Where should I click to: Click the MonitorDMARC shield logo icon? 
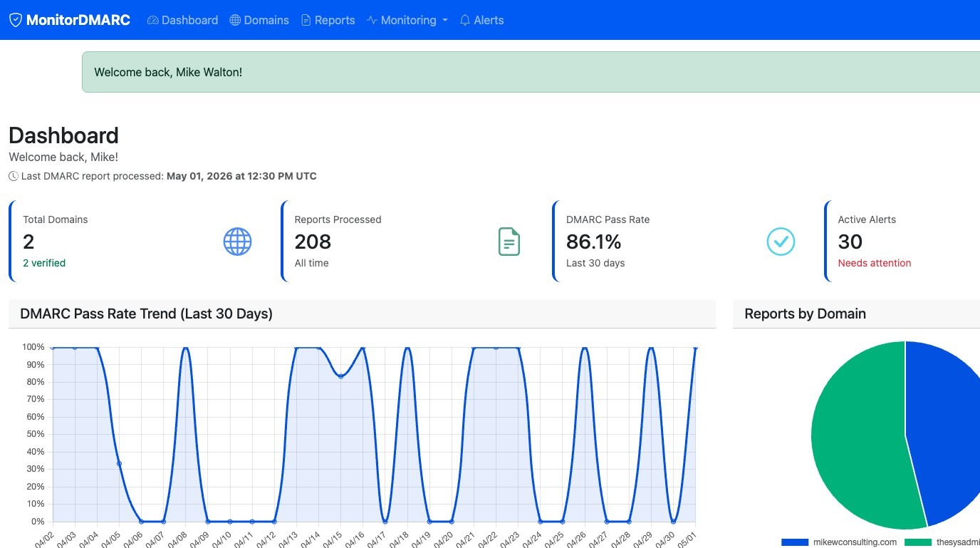(x=16, y=20)
